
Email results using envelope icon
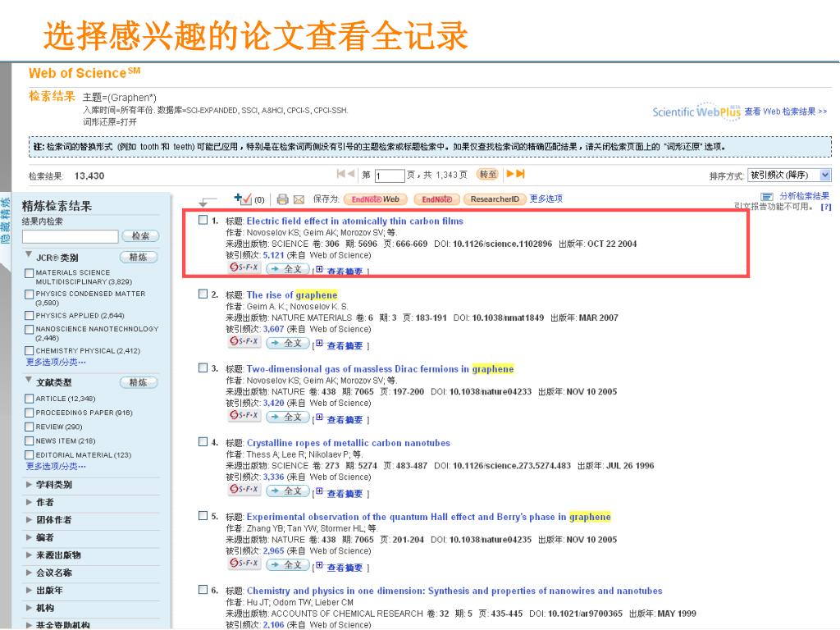tap(299, 199)
